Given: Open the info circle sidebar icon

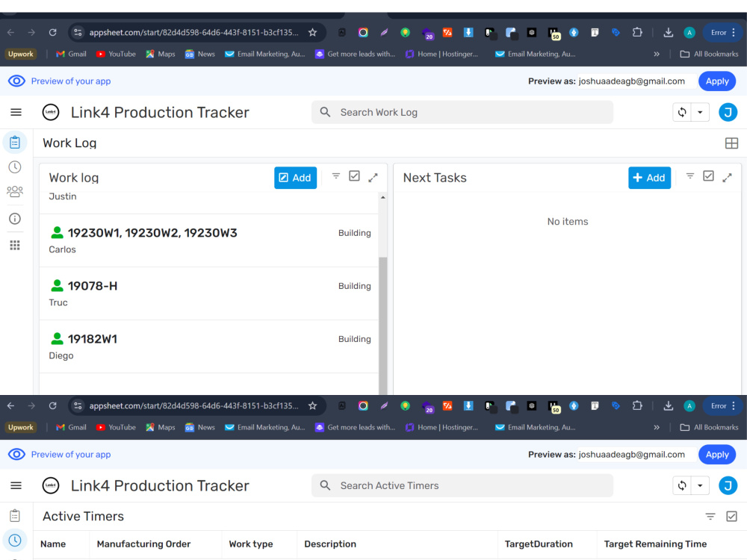Looking at the screenshot, I should pyautogui.click(x=15, y=219).
